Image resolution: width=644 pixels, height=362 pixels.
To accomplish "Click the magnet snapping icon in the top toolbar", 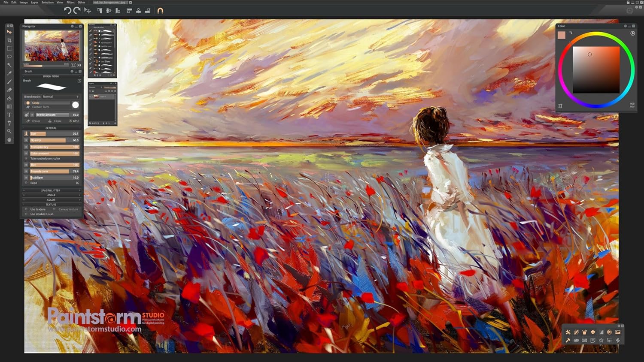I will tap(160, 10).
